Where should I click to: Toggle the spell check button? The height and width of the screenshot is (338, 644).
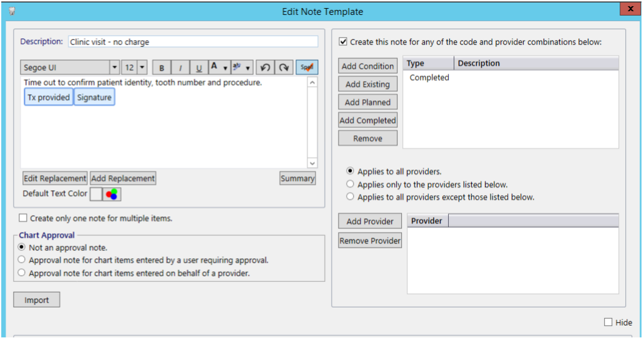(307, 67)
